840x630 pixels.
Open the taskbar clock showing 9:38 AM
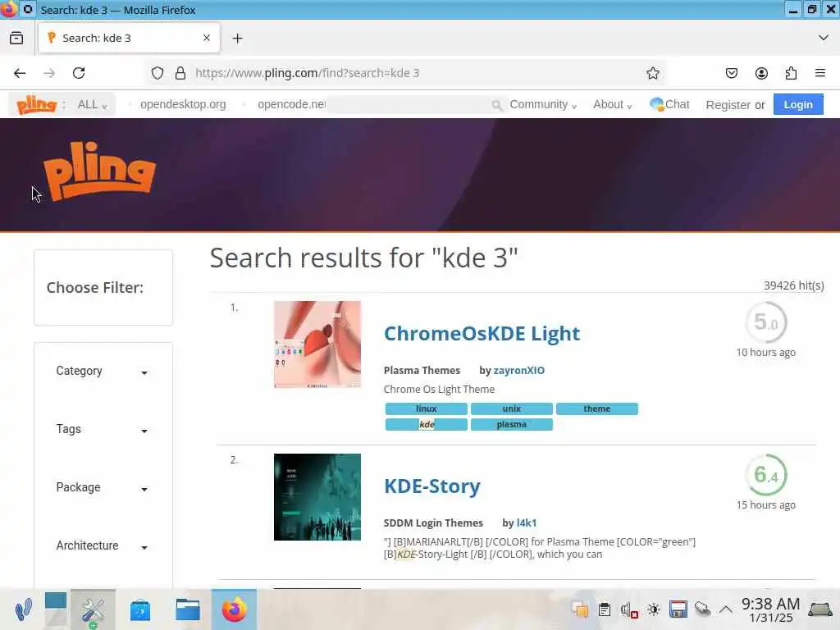pyautogui.click(x=770, y=609)
